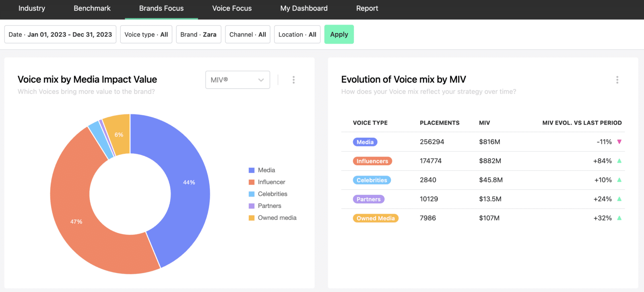644x292 pixels.
Task: Click the Media row downward trend arrow
Action: tap(619, 142)
